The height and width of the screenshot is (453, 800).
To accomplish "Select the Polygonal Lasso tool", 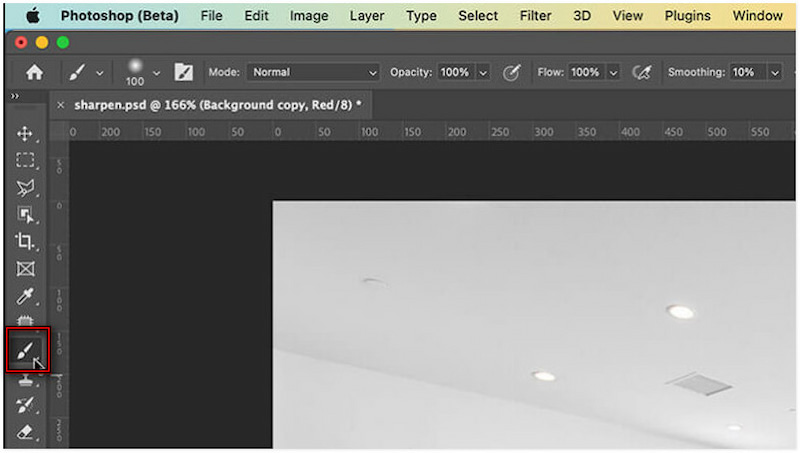I will point(25,187).
